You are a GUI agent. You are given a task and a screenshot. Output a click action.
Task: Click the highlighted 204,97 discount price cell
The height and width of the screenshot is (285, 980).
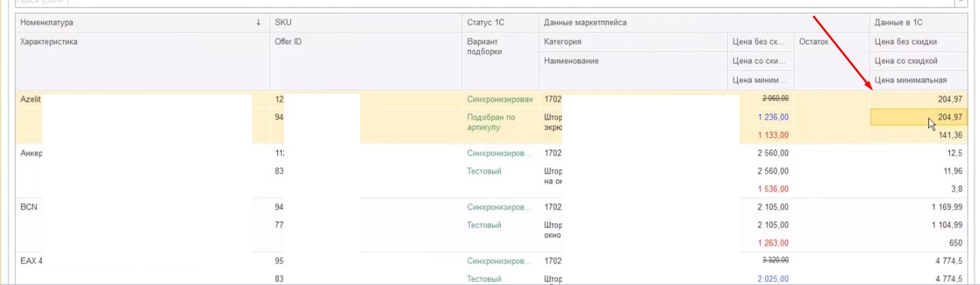918,117
